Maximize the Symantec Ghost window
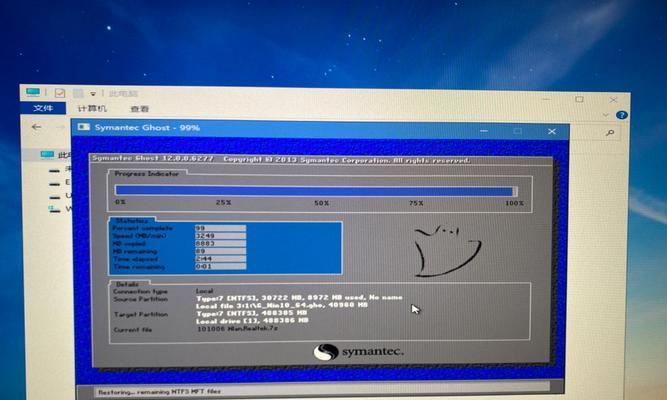 (x=517, y=131)
